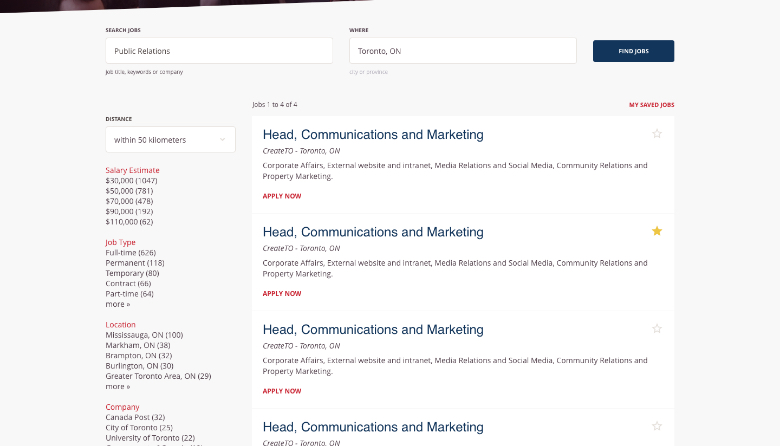Screen dimensions: 780x446
Task: Filter location by Brampton, ON (32)
Action: coord(139,356)
